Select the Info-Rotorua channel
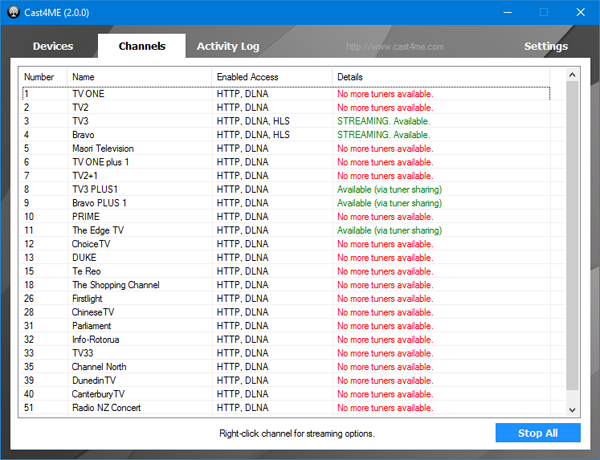600x460 pixels. (286, 339)
